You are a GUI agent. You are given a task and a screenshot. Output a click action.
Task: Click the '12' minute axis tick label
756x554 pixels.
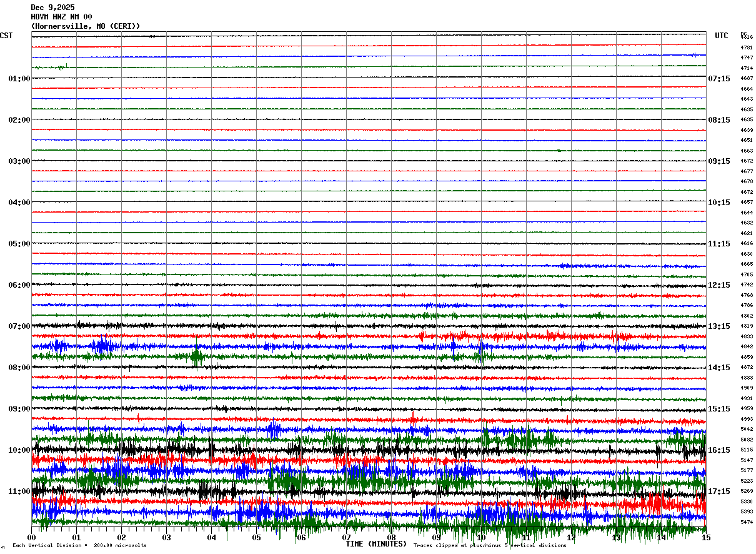coord(572,538)
